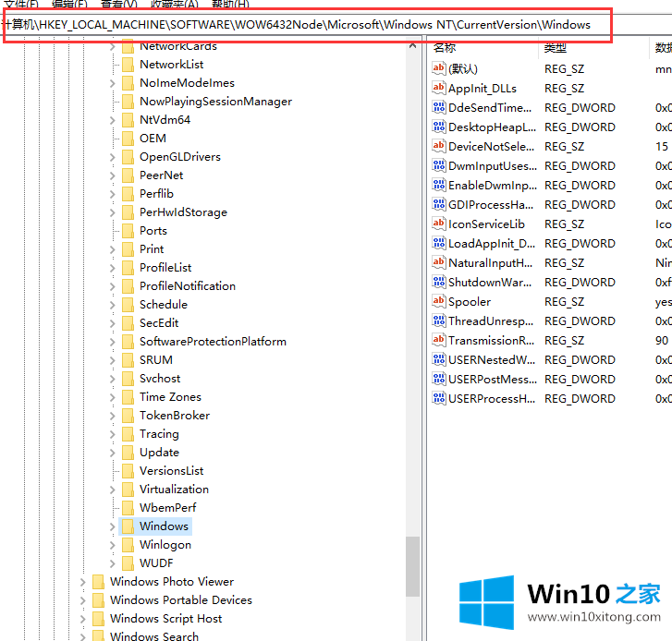
Task: Expand the Time Zones key
Action: (x=112, y=397)
